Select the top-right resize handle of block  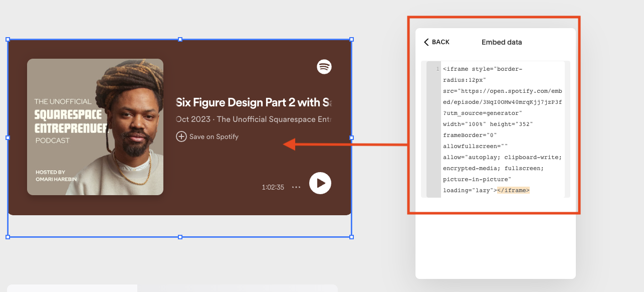click(351, 39)
